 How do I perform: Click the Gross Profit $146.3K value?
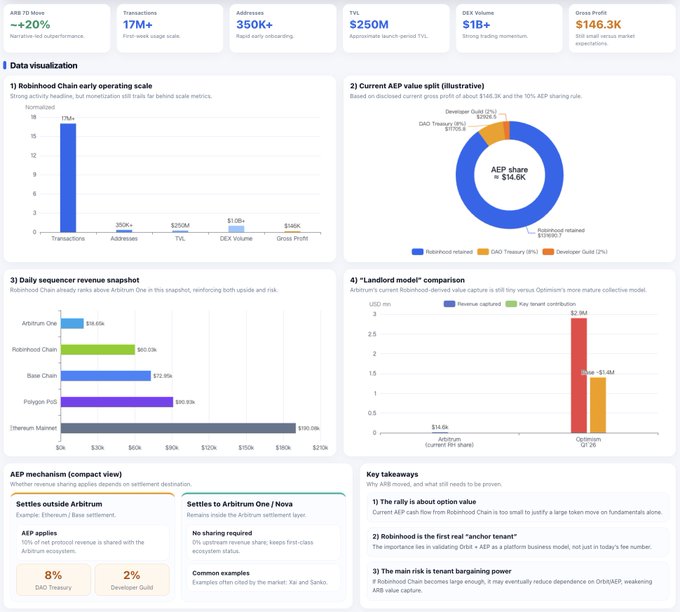pyautogui.click(x=598, y=25)
